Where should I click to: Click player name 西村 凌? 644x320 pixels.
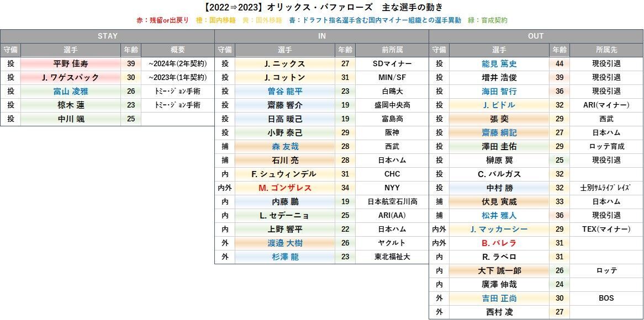click(499, 312)
